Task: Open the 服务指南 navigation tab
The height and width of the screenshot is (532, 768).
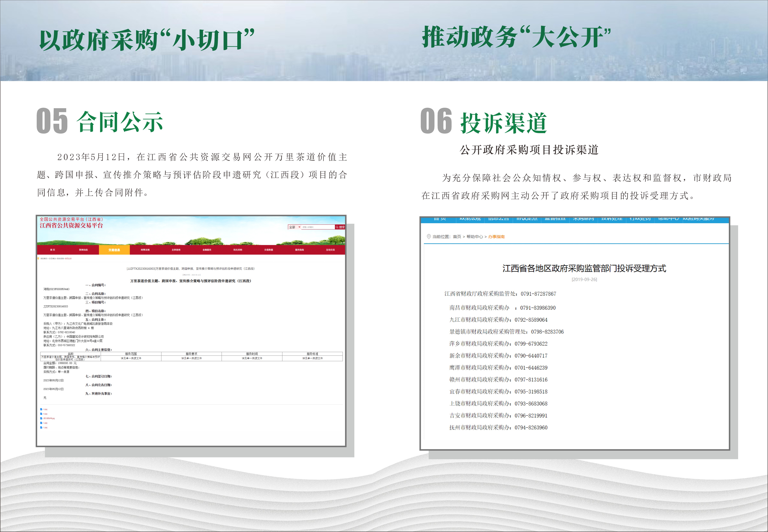Action: [x=299, y=250]
